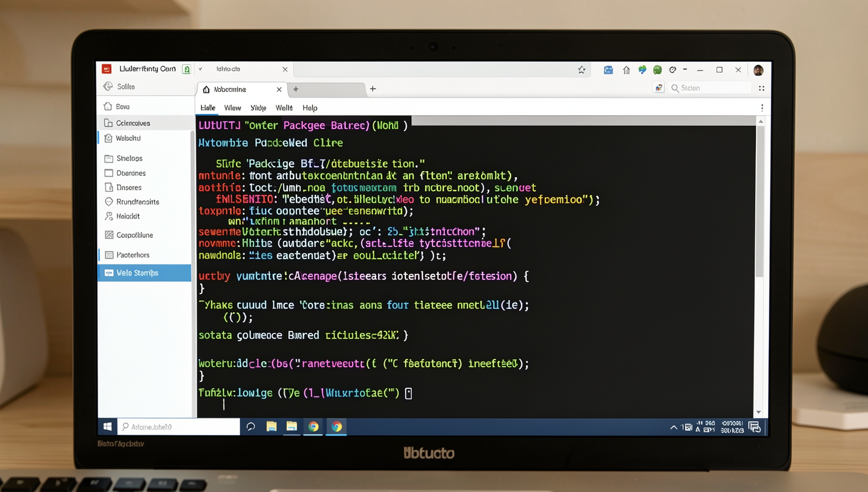Click the code line starting with uctby
Image resolution: width=868 pixels, height=492 pixels.
[363, 276]
